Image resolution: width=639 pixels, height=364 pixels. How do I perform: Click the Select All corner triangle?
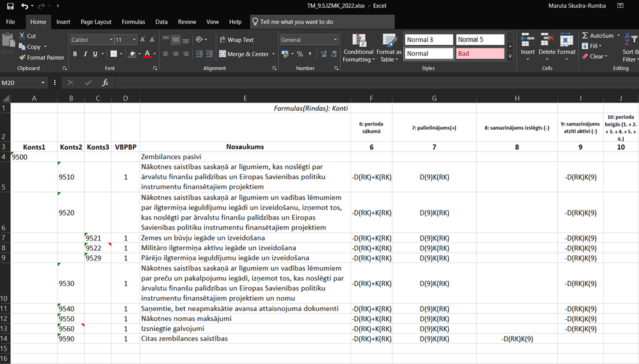point(5,98)
